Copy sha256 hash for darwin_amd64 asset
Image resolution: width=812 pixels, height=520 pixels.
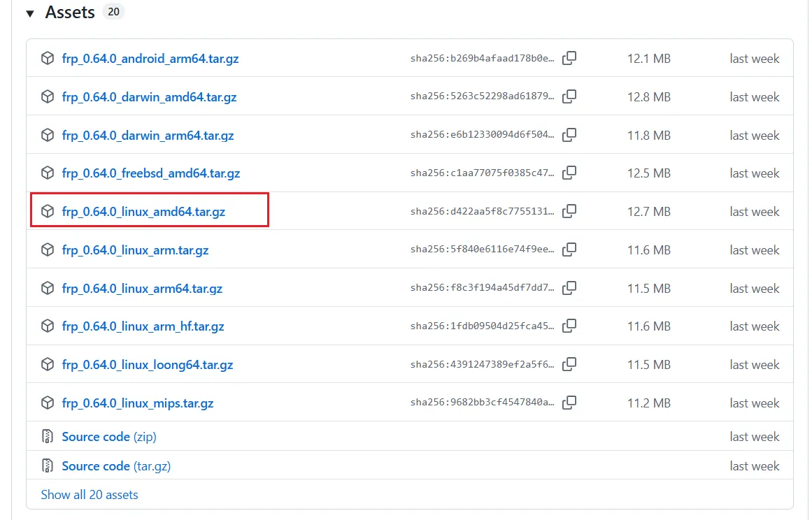tap(569, 96)
